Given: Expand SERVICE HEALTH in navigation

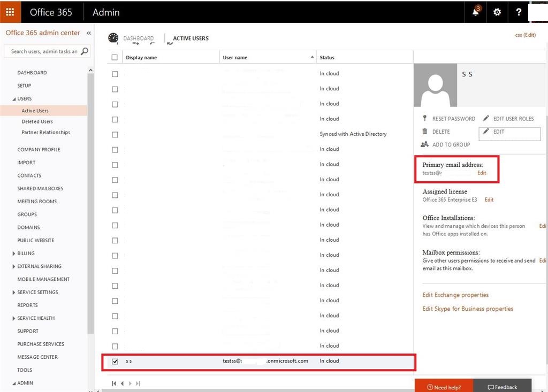Looking at the screenshot, I should pos(13,318).
